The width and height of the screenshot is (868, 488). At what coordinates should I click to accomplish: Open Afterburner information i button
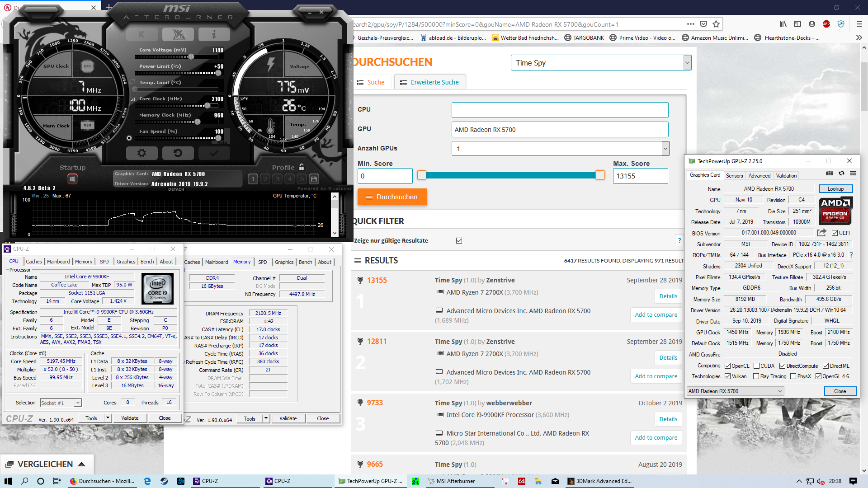tap(214, 34)
